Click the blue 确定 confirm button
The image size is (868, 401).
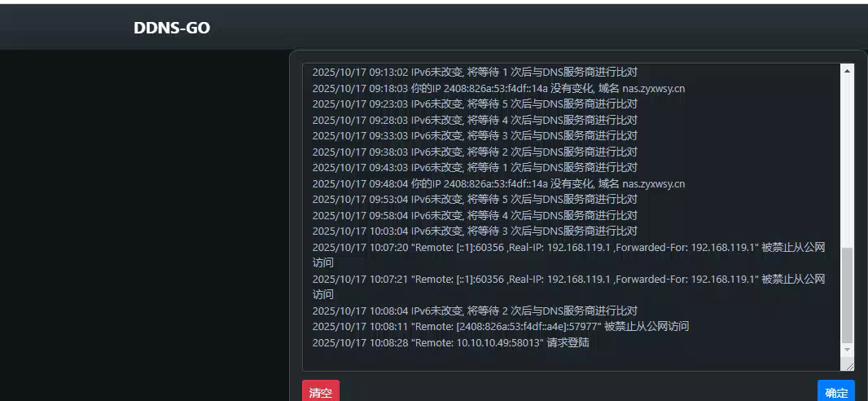[x=836, y=392]
